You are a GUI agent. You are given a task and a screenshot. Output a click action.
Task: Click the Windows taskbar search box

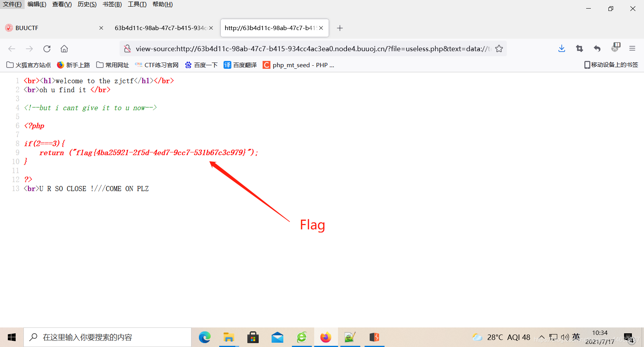(x=107, y=337)
